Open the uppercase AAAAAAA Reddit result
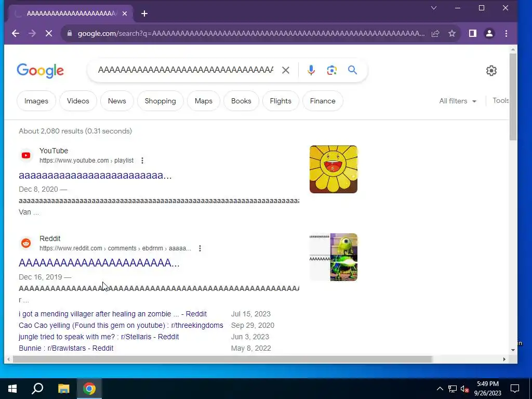Viewport: 532px width, 399px height. 99,263
